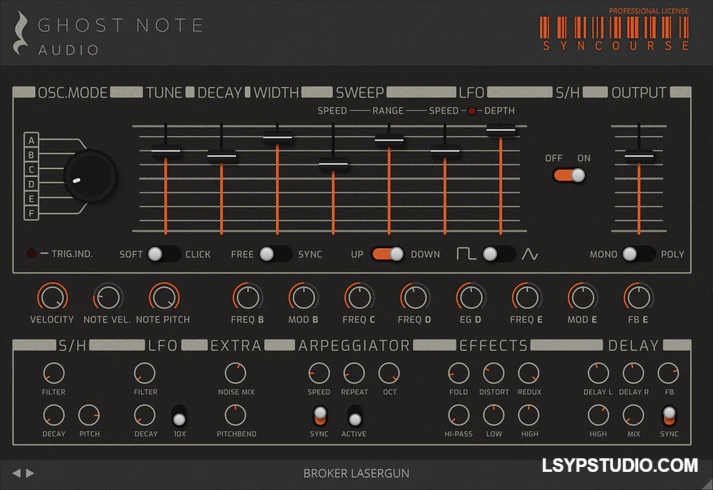Click the Tune slider handle

click(x=166, y=151)
